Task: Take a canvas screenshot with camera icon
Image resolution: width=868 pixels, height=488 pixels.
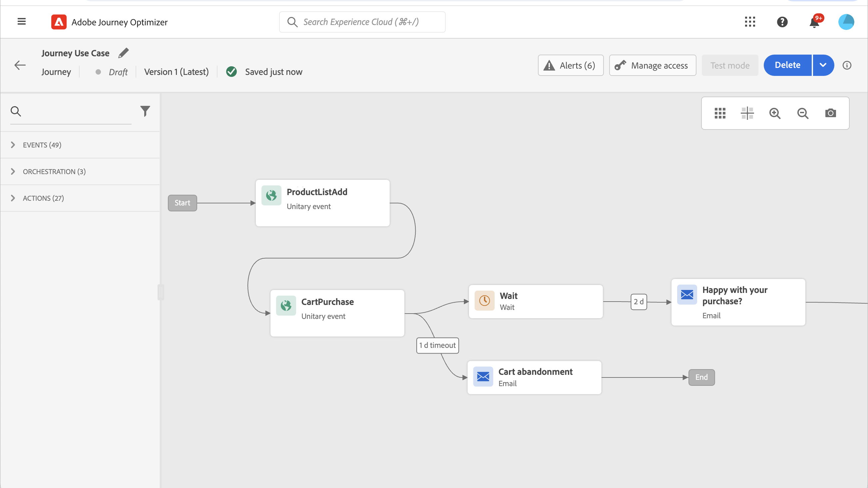Action: pos(830,113)
